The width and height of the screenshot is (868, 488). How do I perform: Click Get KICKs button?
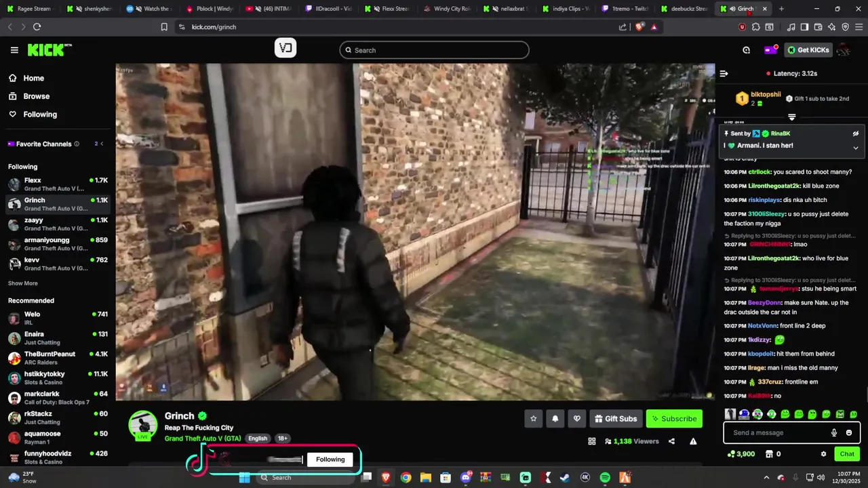808,50
